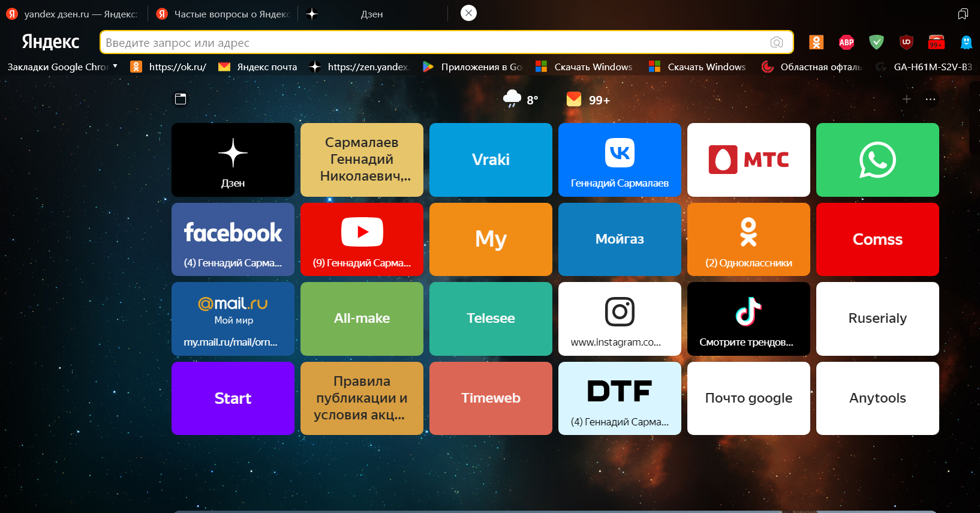Click the Odnoklassniki extension icon in toolbar

[x=816, y=42]
